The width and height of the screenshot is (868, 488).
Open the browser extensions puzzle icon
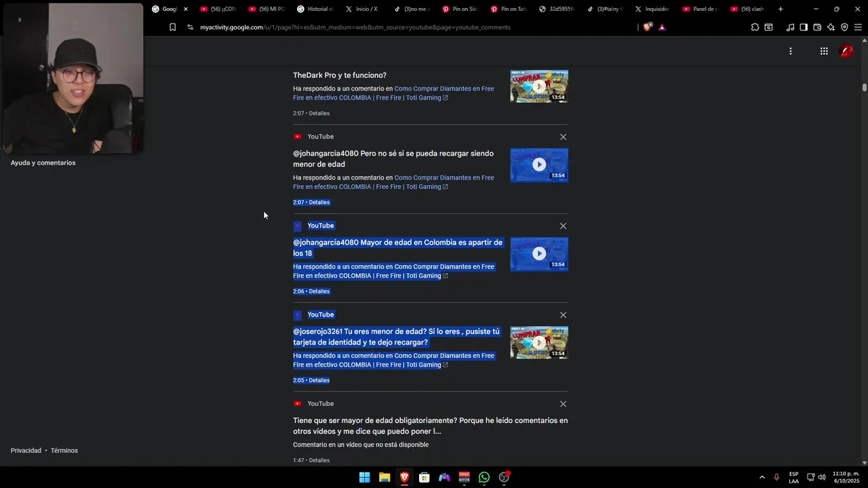pyautogui.click(x=755, y=27)
